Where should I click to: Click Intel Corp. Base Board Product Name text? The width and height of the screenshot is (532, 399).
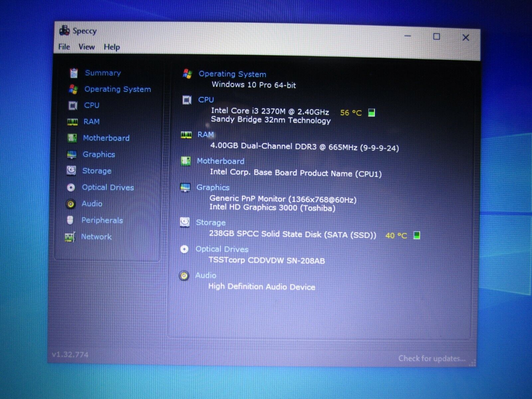click(x=296, y=173)
